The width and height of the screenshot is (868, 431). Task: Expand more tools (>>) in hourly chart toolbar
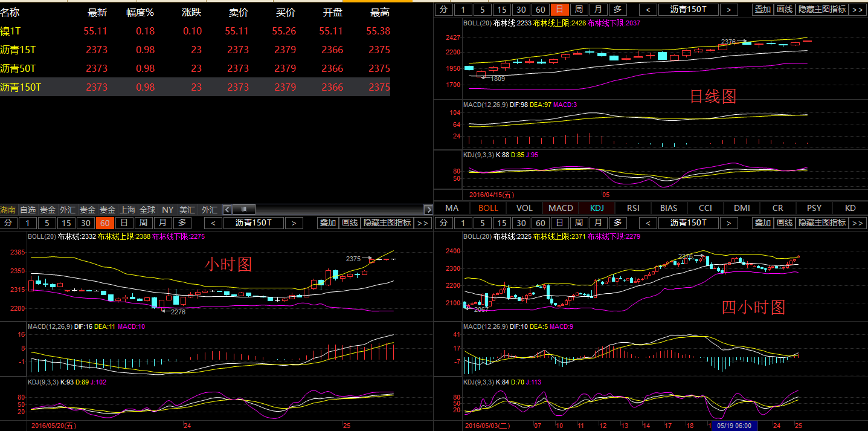coord(422,223)
